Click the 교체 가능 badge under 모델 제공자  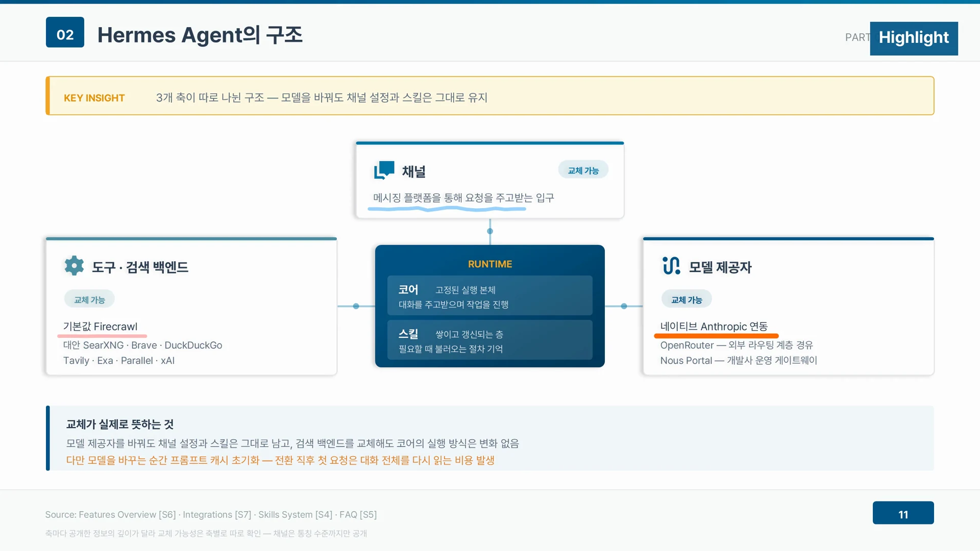coord(687,299)
